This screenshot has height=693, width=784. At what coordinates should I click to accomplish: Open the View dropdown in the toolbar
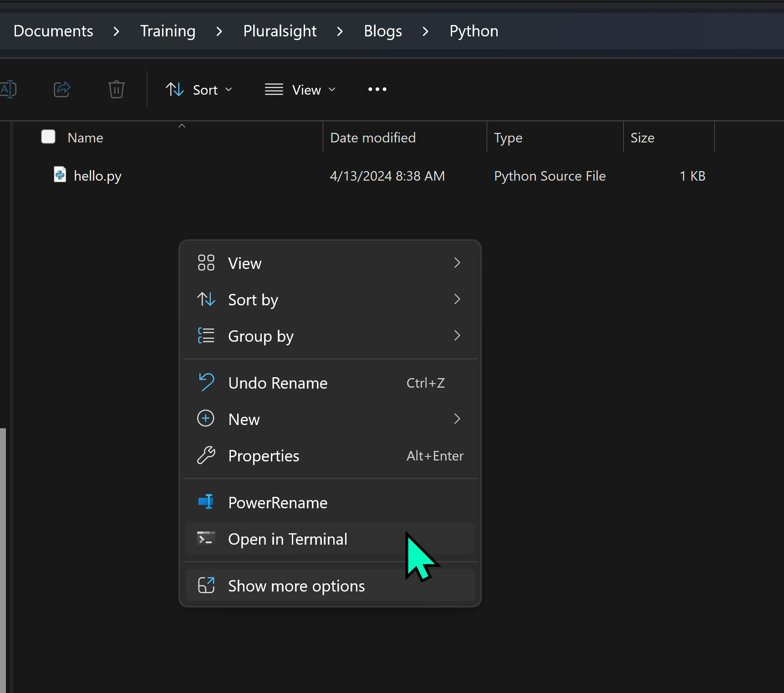click(300, 90)
